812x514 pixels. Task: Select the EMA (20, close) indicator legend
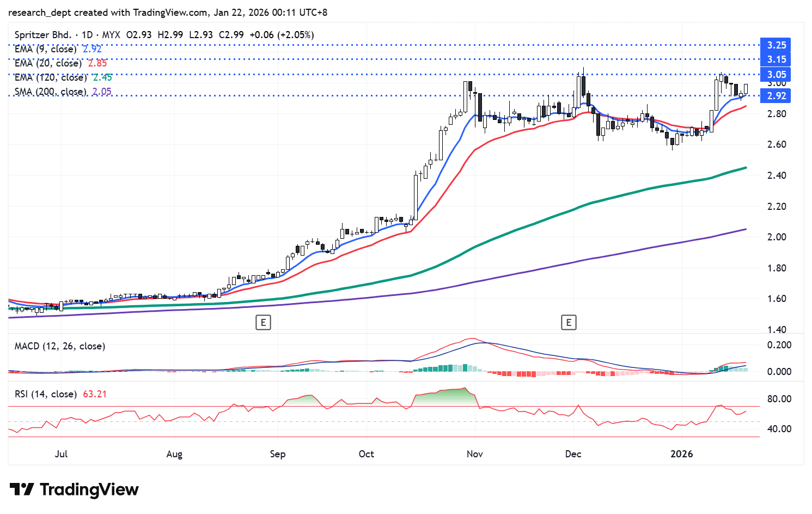pyautogui.click(x=48, y=63)
